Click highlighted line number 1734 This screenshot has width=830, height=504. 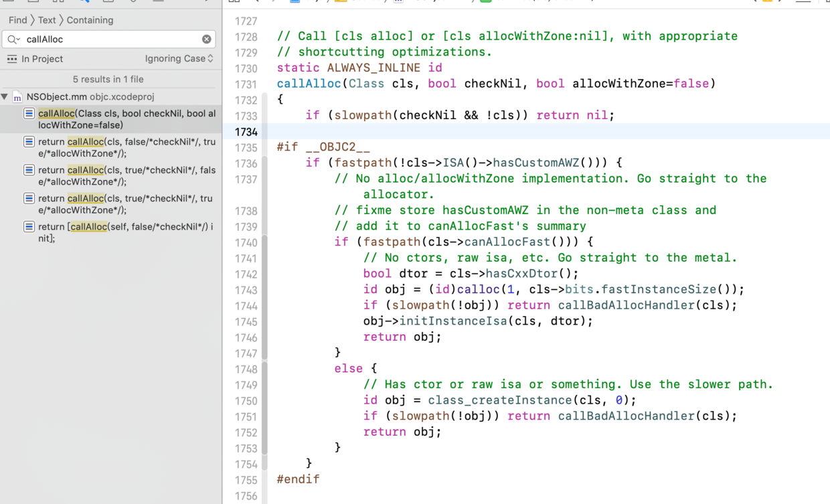[x=246, y=132]
